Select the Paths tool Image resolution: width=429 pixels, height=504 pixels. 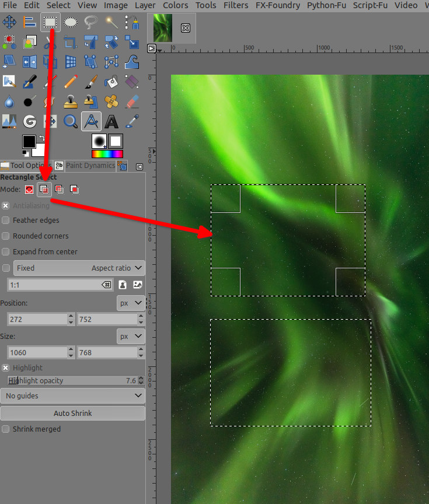coord(132,22)
